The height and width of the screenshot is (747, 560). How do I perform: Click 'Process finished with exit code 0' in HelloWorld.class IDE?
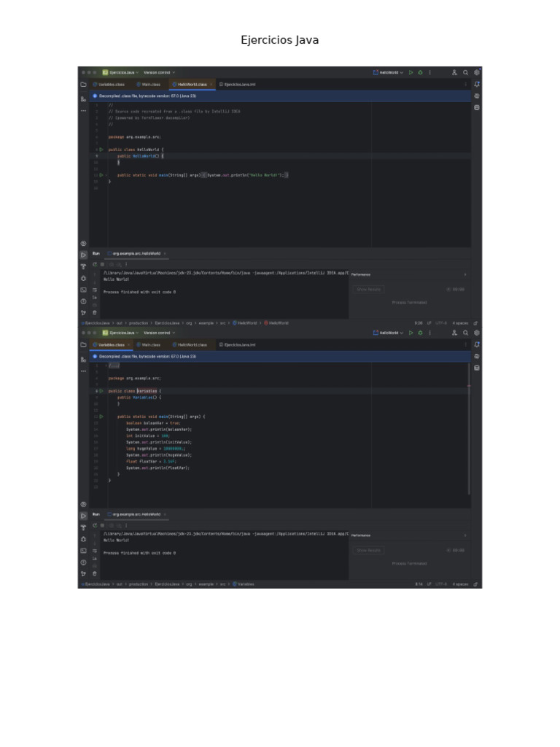click(x=139, y=292)
